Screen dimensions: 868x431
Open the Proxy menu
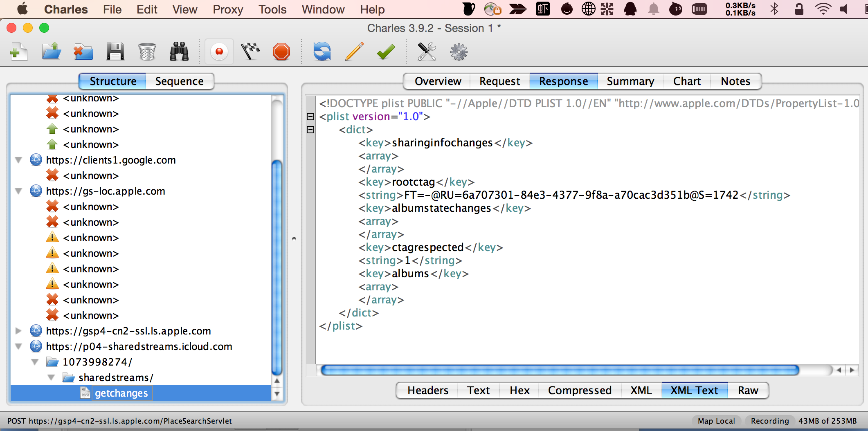click(228, 9)
